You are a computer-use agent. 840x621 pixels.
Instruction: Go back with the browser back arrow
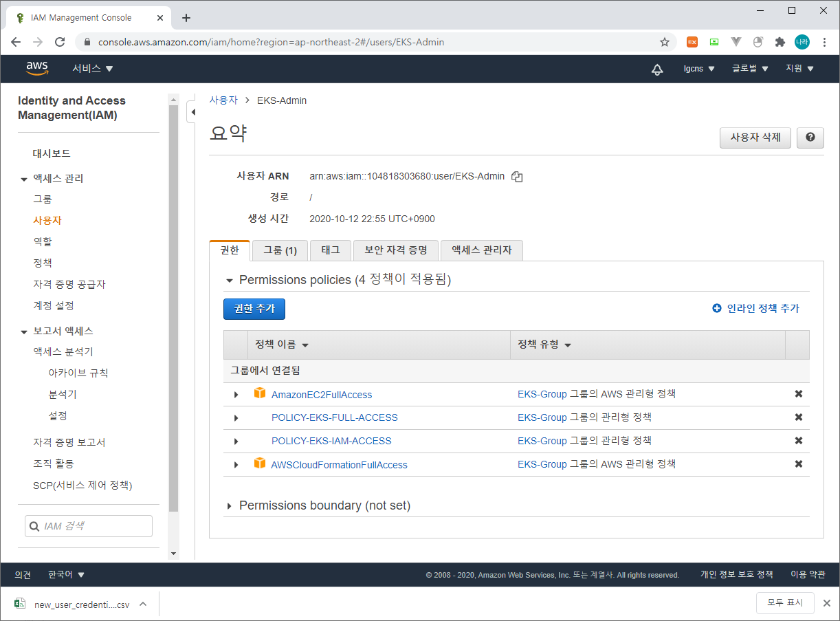click(16, 42)
